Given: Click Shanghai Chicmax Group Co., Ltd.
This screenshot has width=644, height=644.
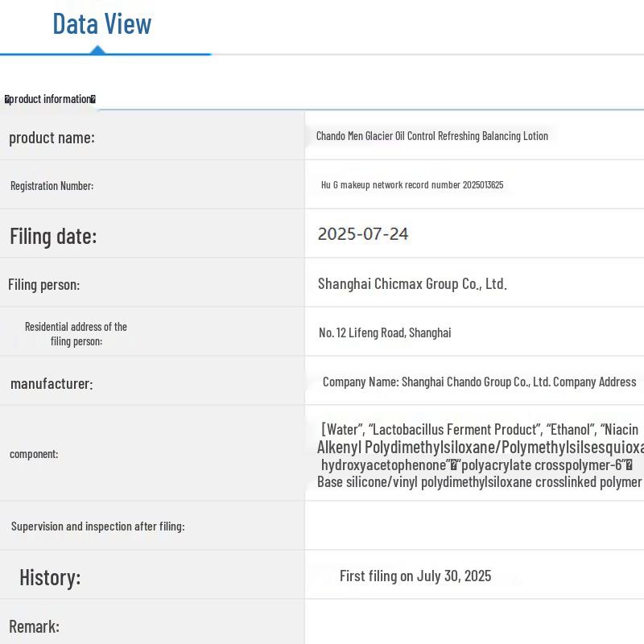Looking at the screenshot, I should pyautogui.click(x=412, y=283).
